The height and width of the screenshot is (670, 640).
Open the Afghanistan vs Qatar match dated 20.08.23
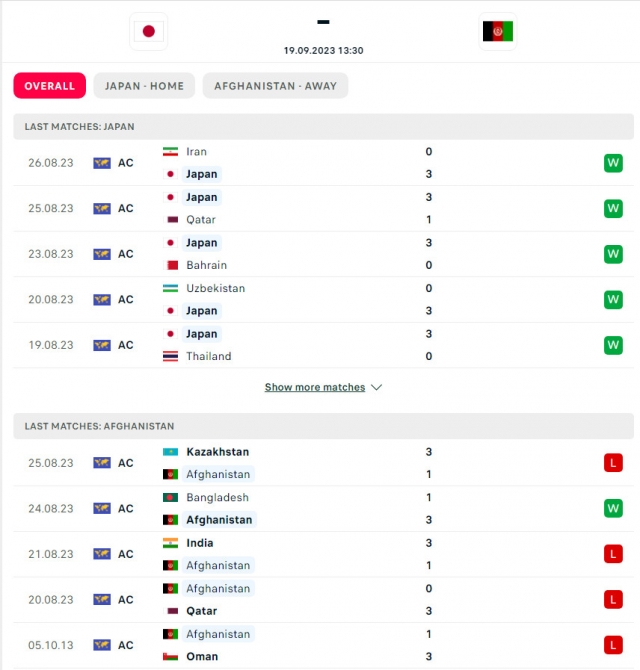tap(323, 600)
